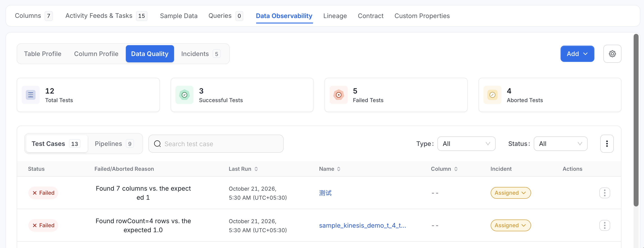The image size is (644, 248).
Task: Open the Type filter dropdown
Action: tap(466, 144)
